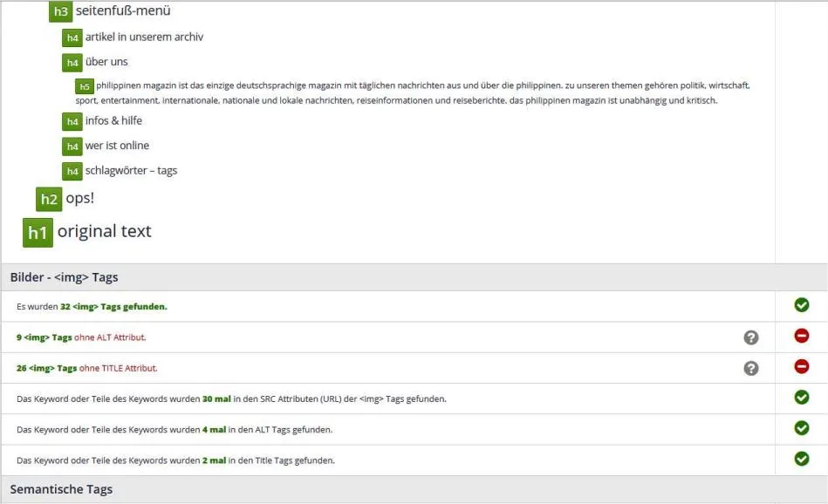Click the help icon for missing TITLE attributes
The image size is (828, 504).
point(751,368)
